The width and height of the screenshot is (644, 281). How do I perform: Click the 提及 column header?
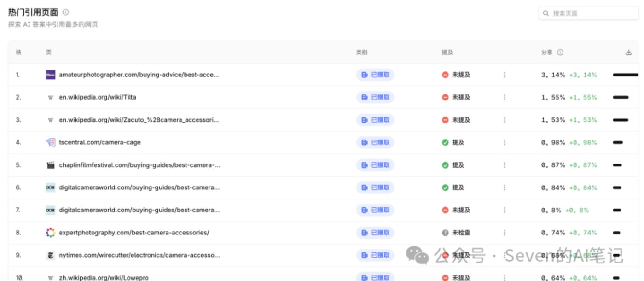(x=447, y=53)
